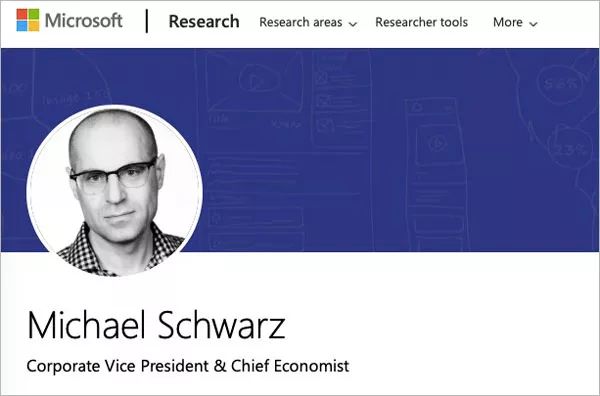Click the Microsoft wordmark text
Screen dimensions: 600x396
(x=83, y=20)
